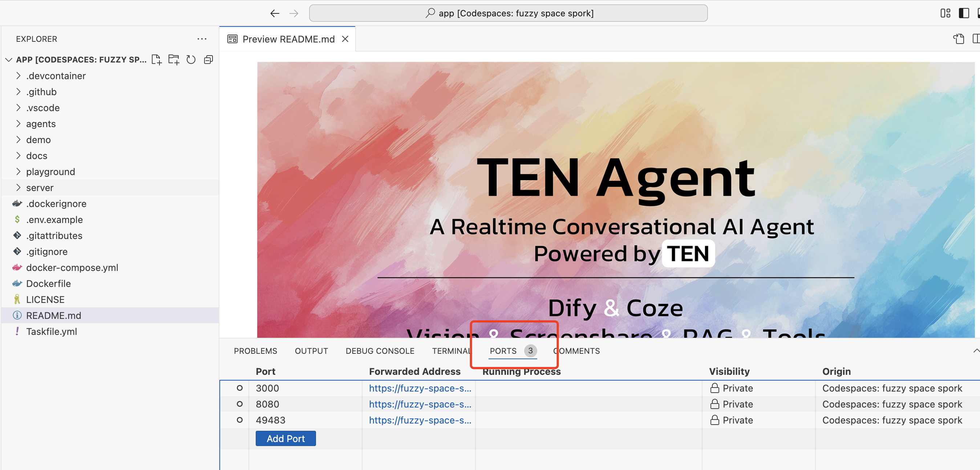The width and height of the screenshot is (980, 470).
Task: Click the Taskfile.yml exclamation icon
Action: pos(17,332)
